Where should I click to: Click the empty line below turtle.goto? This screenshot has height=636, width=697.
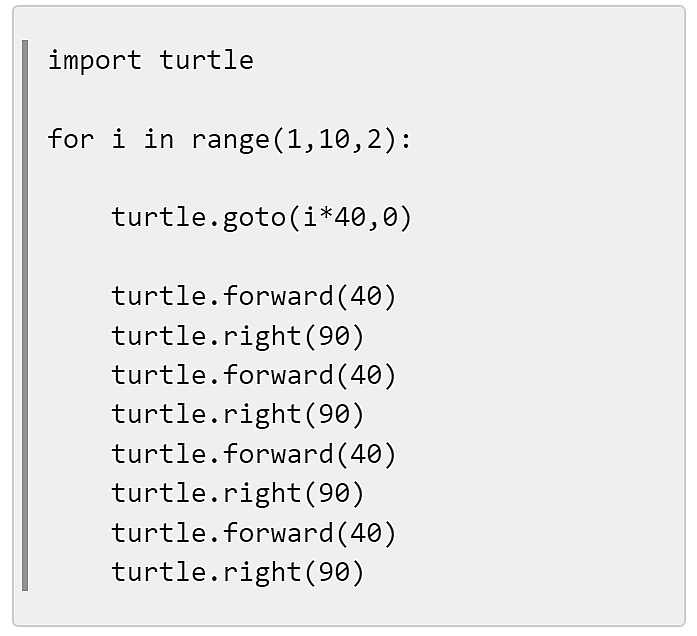pos(349,257)
